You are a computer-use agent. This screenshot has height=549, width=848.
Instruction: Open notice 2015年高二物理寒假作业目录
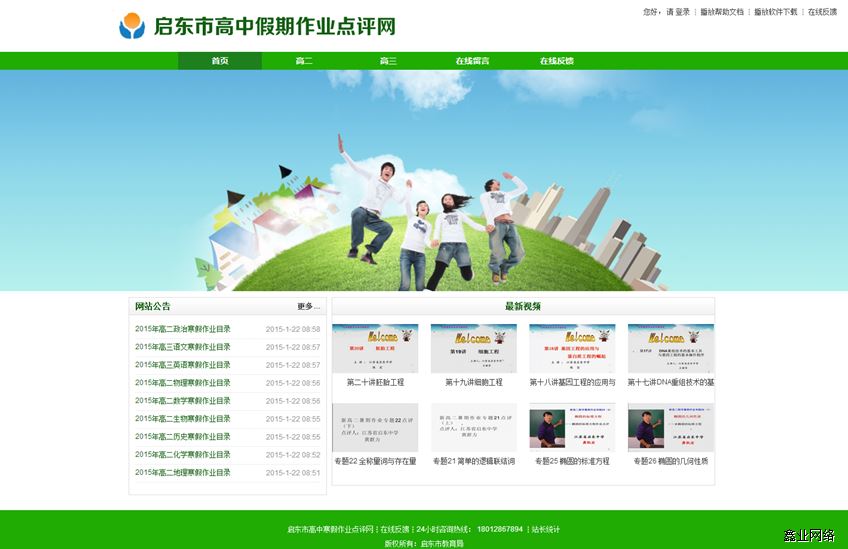183,382
